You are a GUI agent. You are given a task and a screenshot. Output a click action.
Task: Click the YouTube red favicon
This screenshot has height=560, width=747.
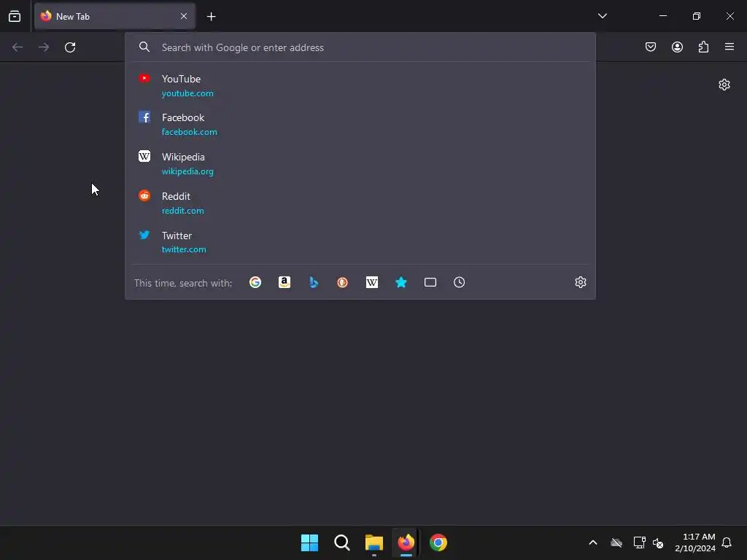tap(144, 78)
